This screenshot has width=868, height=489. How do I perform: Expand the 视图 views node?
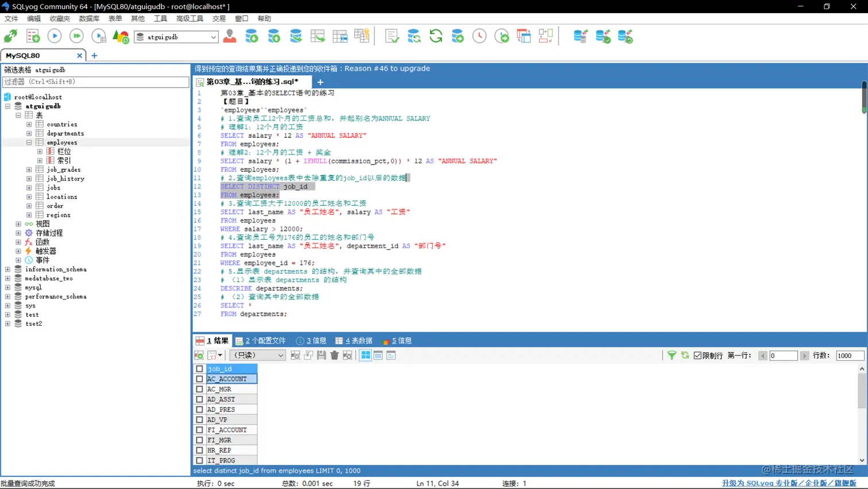18,224
